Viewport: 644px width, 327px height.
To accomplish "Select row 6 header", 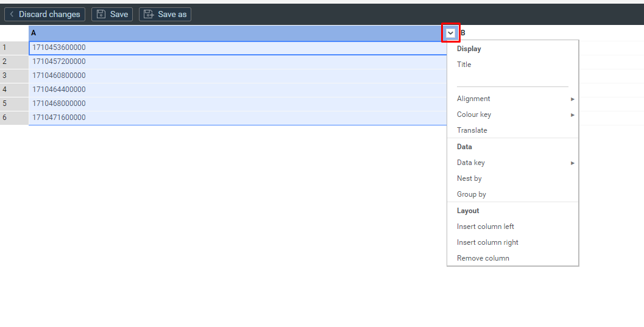I will pos(14,118).
